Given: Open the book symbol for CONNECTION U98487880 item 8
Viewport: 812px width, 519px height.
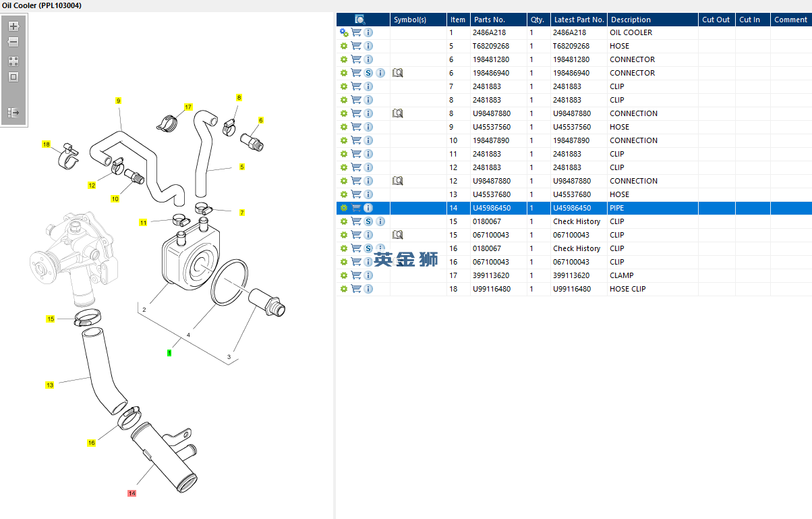Looking at the screenshot, I should click(x=398, y=113).
